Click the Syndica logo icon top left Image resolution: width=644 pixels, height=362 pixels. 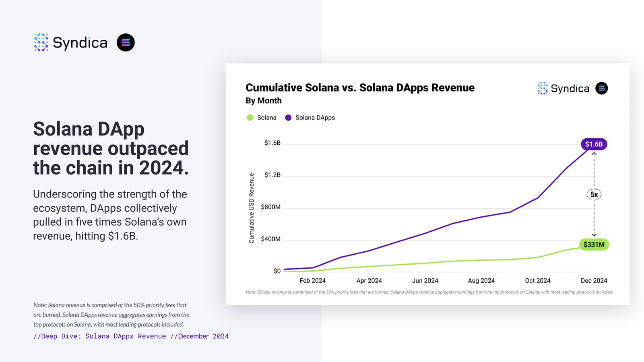(x=41, y=43)
